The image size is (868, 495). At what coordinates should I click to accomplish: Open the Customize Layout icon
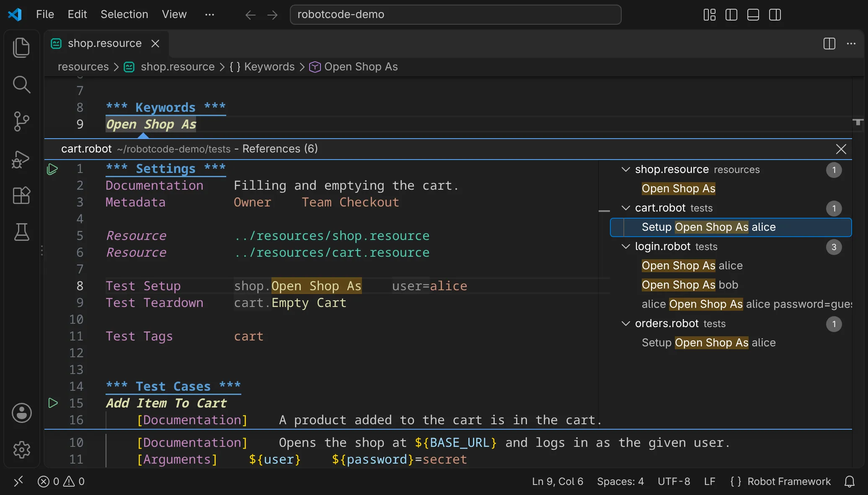[x=709, y=15]
